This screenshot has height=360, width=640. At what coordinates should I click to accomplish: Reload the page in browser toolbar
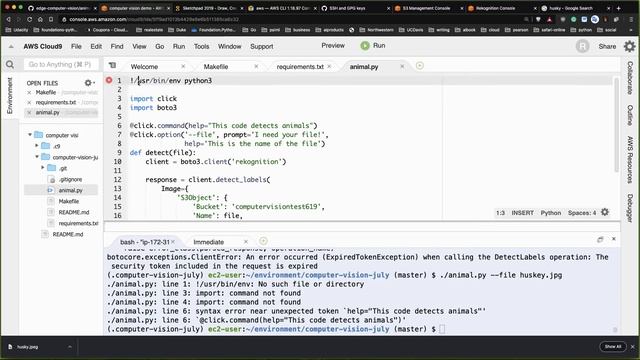point(29,19)
